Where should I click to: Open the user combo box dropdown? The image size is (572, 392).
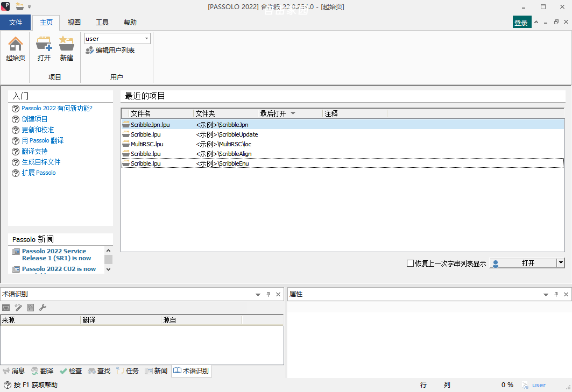pos(146,38)
